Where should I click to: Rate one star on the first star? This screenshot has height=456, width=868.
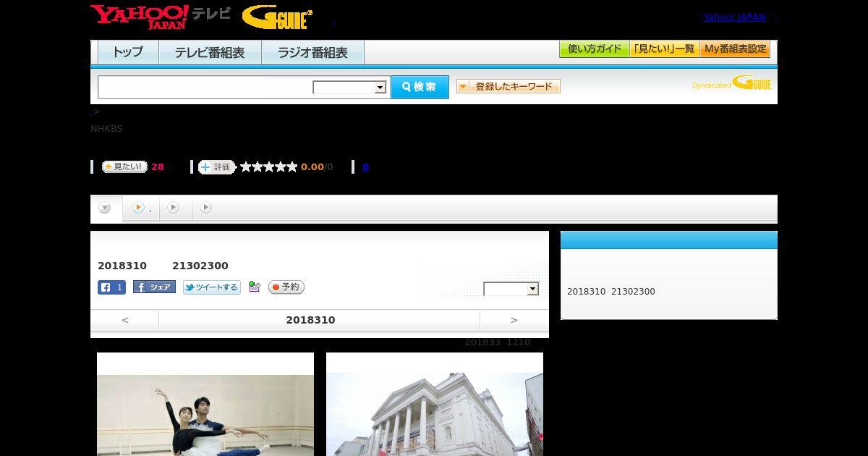246,167
